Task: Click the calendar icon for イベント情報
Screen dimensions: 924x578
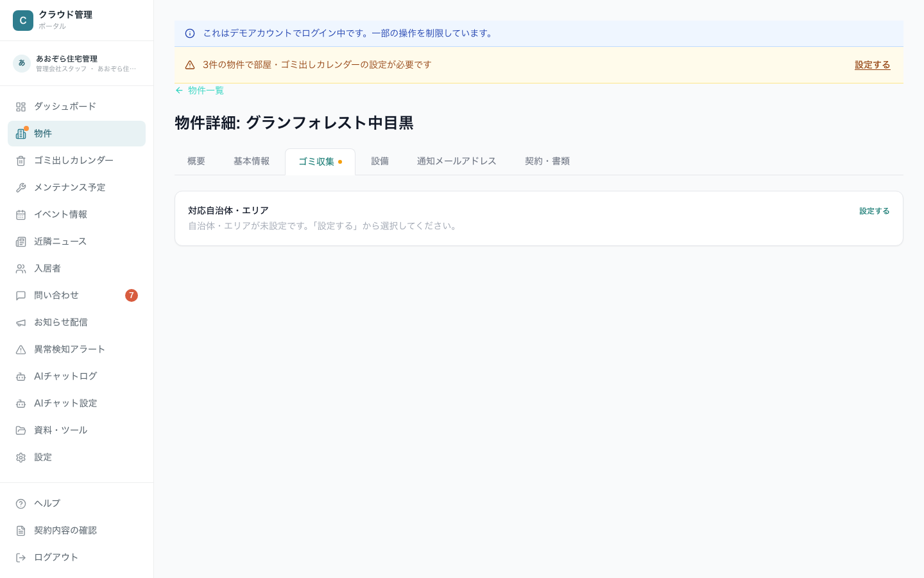Action: point(21,215)
